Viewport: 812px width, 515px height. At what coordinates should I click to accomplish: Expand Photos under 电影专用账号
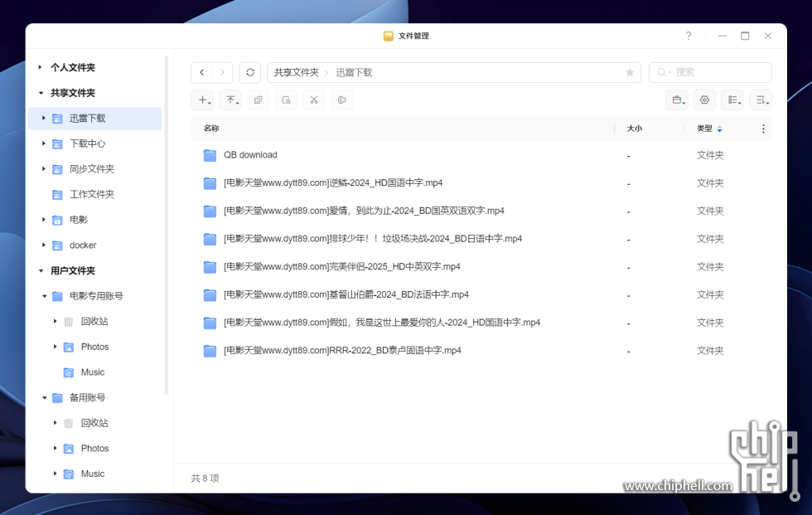click(55, 347)
